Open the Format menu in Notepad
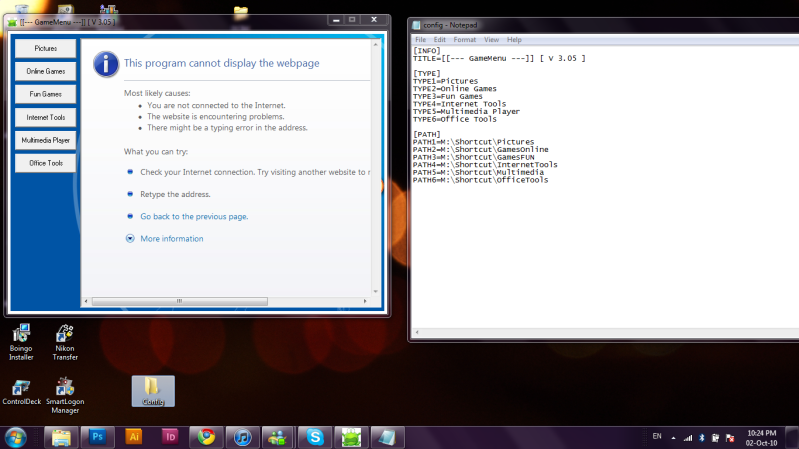The width and height of the screenshot is (799, 449). [464, 40]
